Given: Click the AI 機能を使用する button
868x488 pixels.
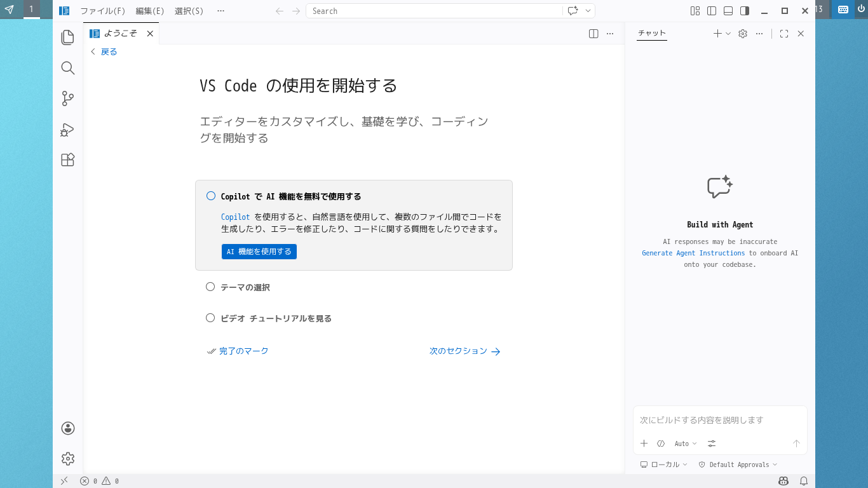Looking at the screenshot, I should pyautogui.click(x=259, y=252).
